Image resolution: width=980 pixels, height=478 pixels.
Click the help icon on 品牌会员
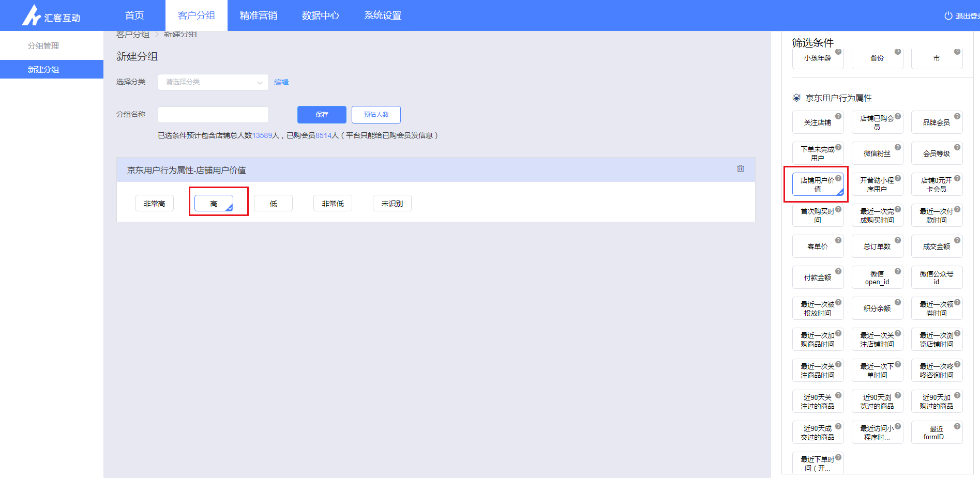957,116
